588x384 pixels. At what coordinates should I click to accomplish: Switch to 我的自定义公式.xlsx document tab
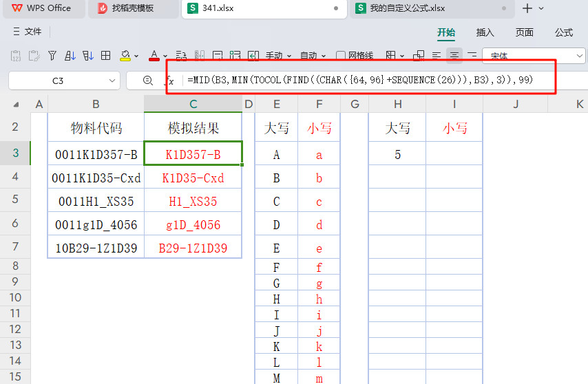(x=432, y=8)
